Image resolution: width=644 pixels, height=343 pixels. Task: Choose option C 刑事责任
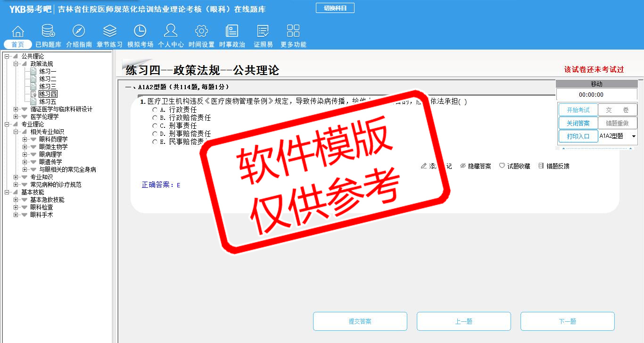point(155,126)
